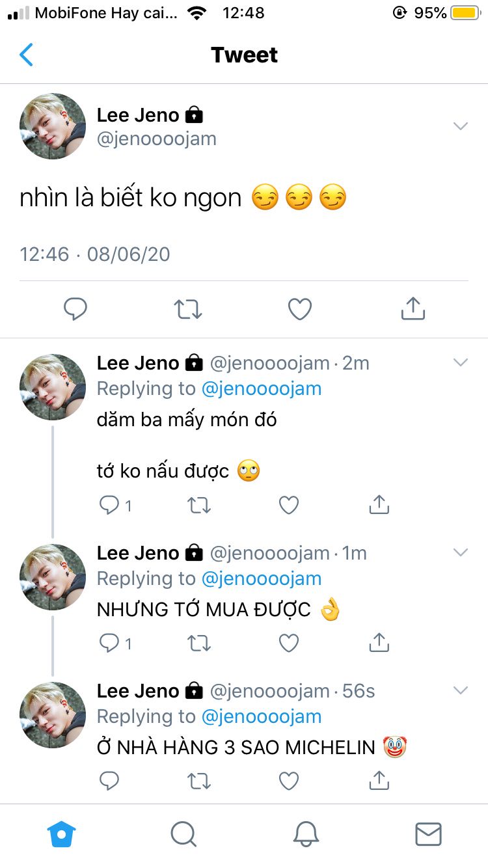Reply to the "3 SAO MICHELIN" tweet
This screenshot has height=868, width=488.
pyautogui.click(x=109, y=781)
